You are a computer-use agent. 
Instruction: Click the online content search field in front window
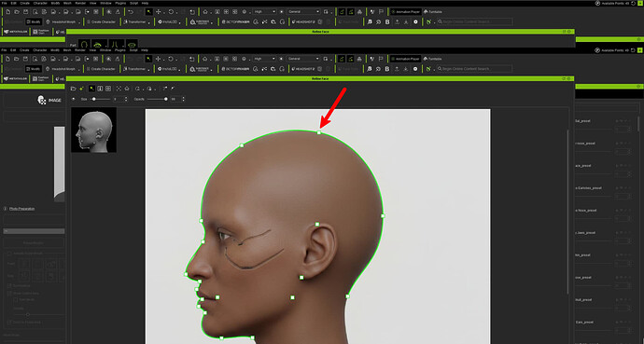coord(474,69)
